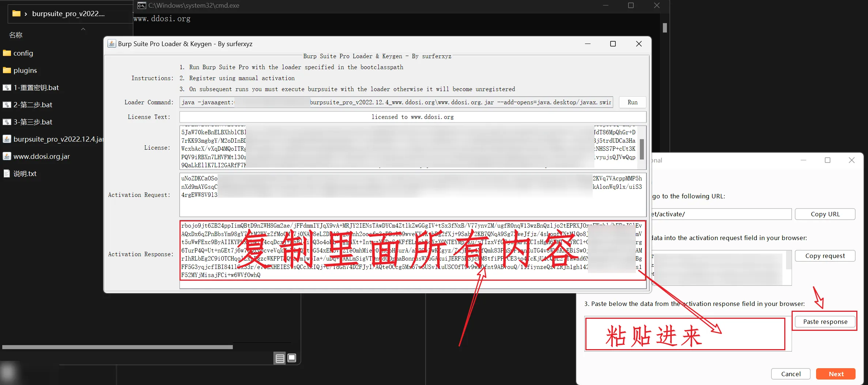Image resolution: width=868 pixels, height=385 pixels.
Task: Click the Loader Command text field
Action: [x=396, y=102]
